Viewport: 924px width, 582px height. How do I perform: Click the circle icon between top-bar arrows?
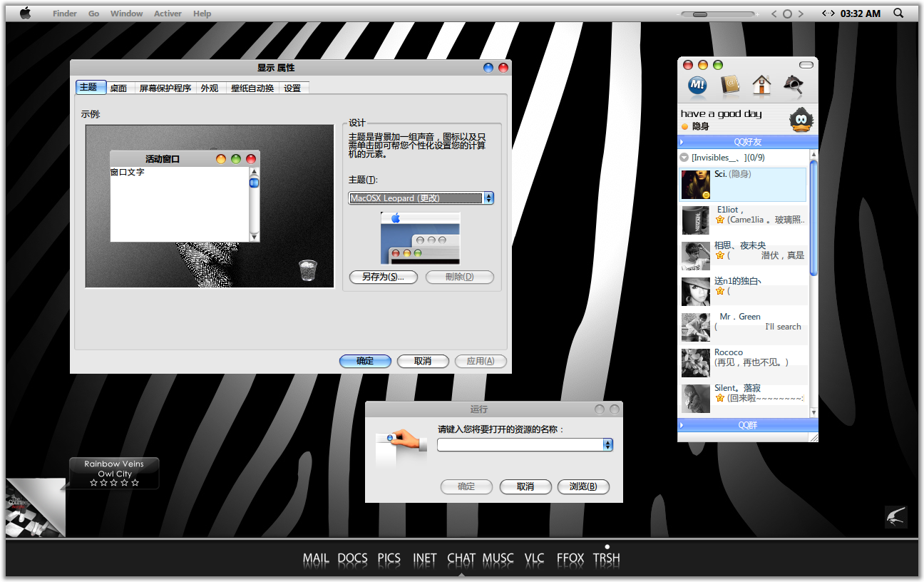(787, 14)
